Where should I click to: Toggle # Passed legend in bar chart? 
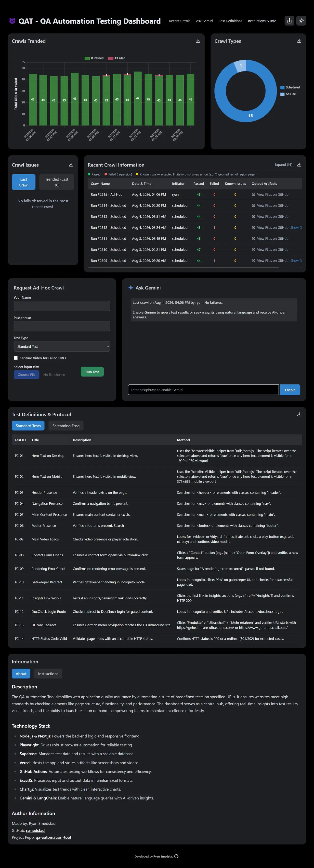94,58
